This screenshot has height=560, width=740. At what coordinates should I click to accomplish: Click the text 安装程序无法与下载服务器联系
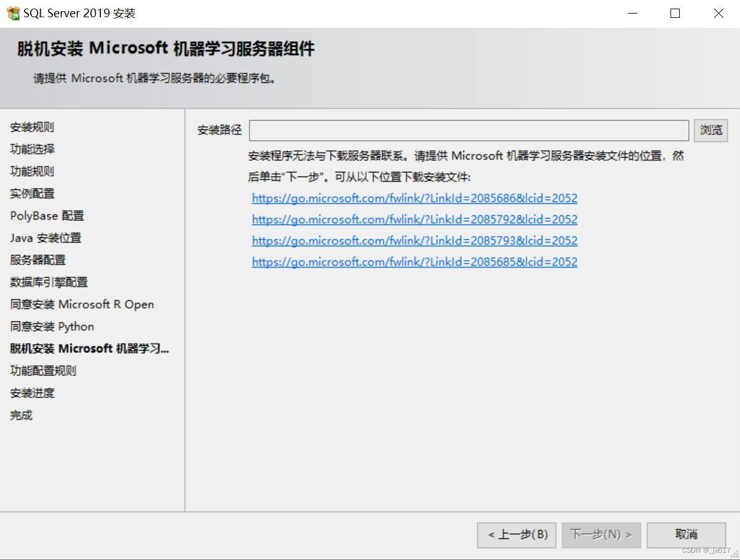click(325, 156)
